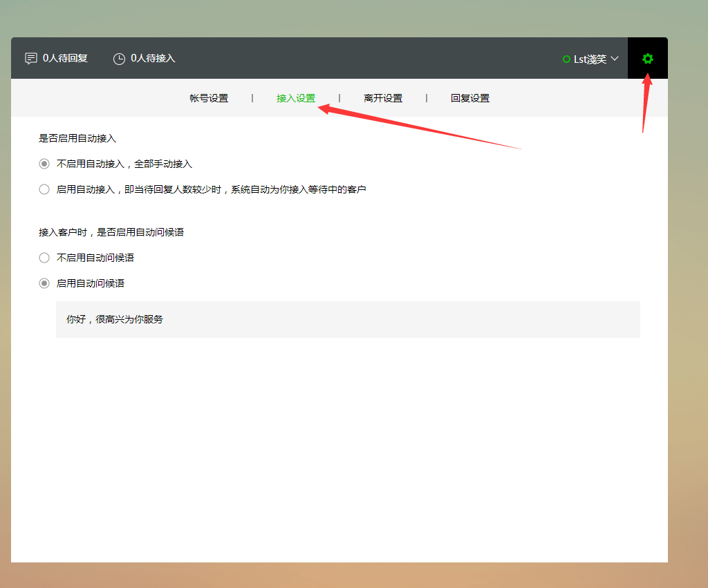
Task: Enable auto access via 启用自动接入 radio button
Action: pyautogui.click(x=44, y=189)
